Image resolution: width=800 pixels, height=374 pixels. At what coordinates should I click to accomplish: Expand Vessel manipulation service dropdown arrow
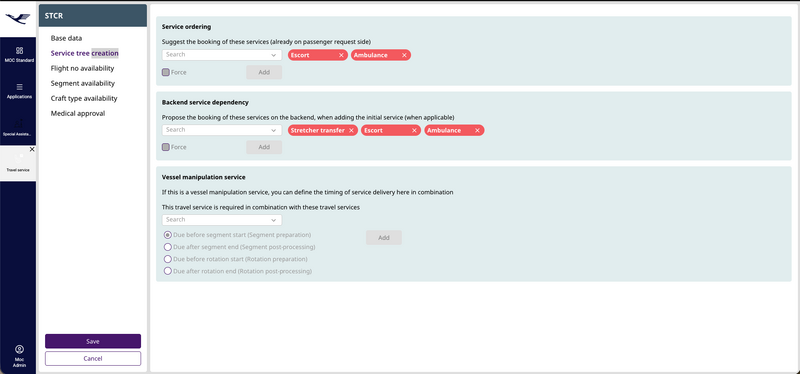274,220
